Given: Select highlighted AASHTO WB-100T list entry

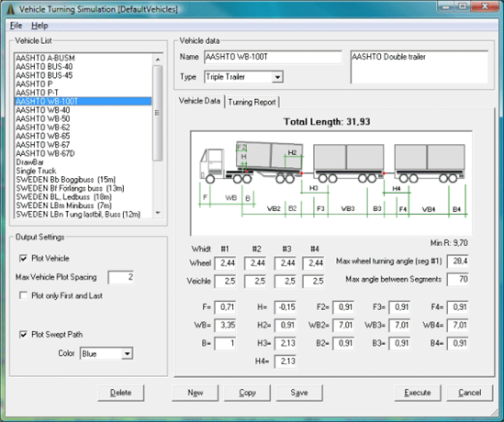Looking at the screenshot, I should point(84,102).
